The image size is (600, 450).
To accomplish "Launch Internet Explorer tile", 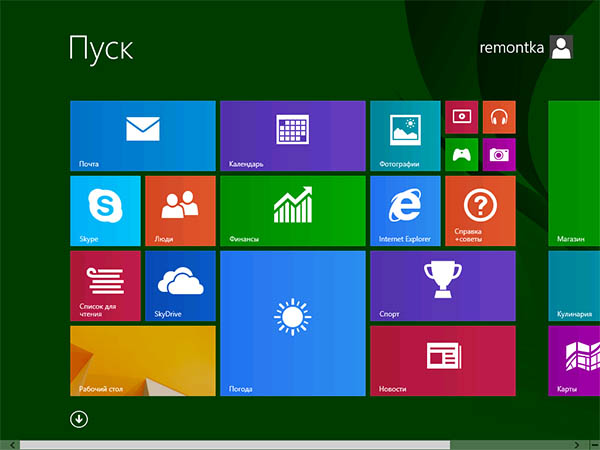I will click(405, 211).
